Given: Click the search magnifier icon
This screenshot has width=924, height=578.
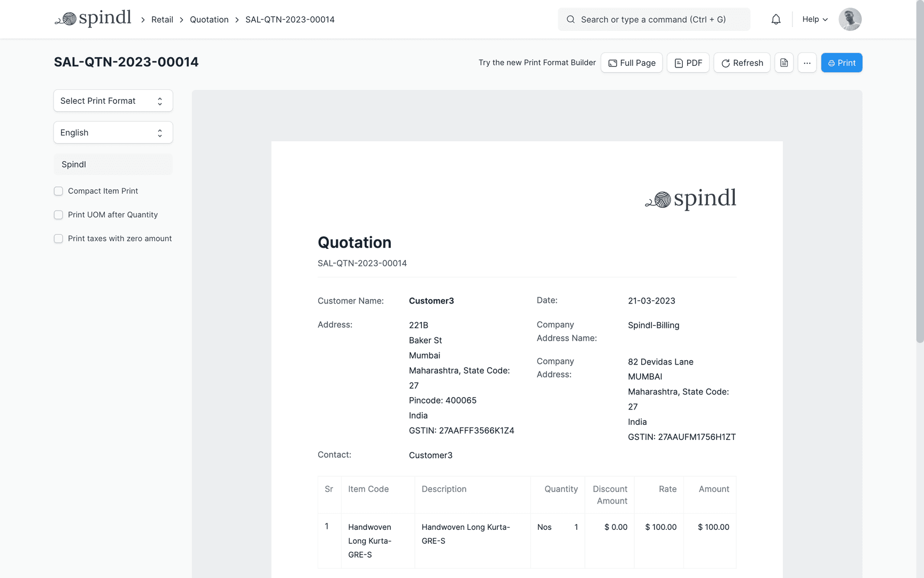Looking at the screenshot, I should (571, 19).
